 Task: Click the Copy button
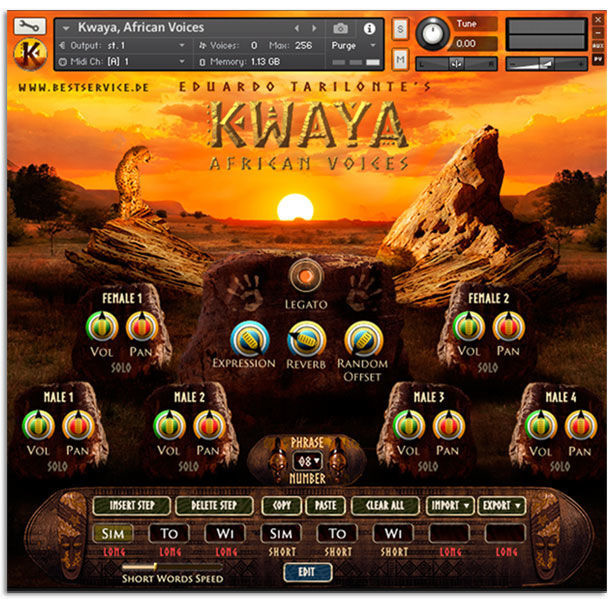pyautogui.click(x=282, y=506)
